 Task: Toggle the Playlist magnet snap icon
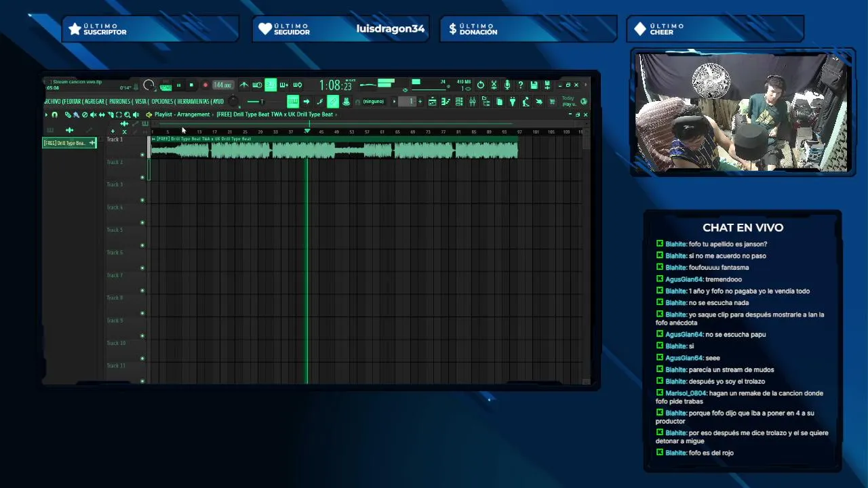click(x=54, y=115)
